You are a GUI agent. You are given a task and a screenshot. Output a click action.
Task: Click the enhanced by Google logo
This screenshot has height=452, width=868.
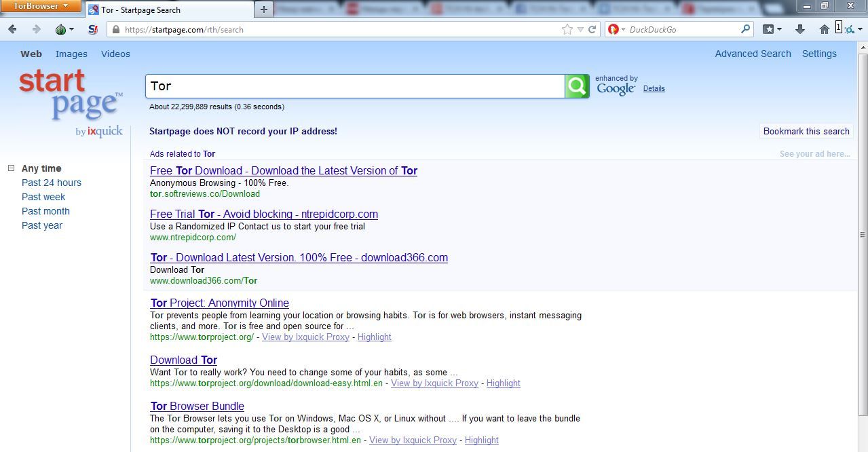tap(616, 86)
